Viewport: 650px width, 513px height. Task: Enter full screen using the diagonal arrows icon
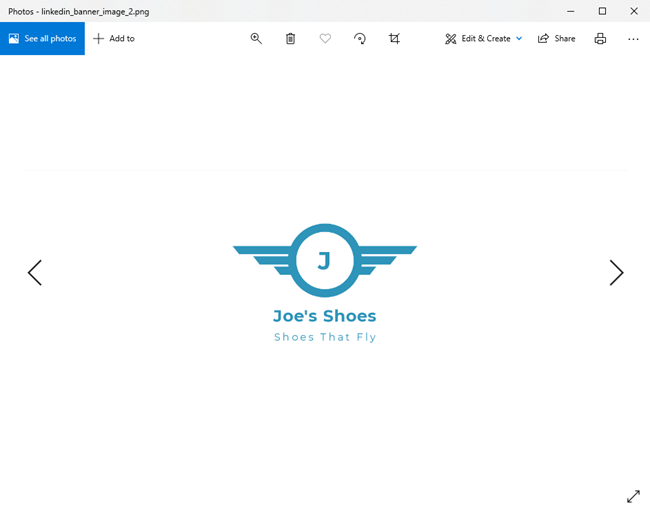pos(633,496)
